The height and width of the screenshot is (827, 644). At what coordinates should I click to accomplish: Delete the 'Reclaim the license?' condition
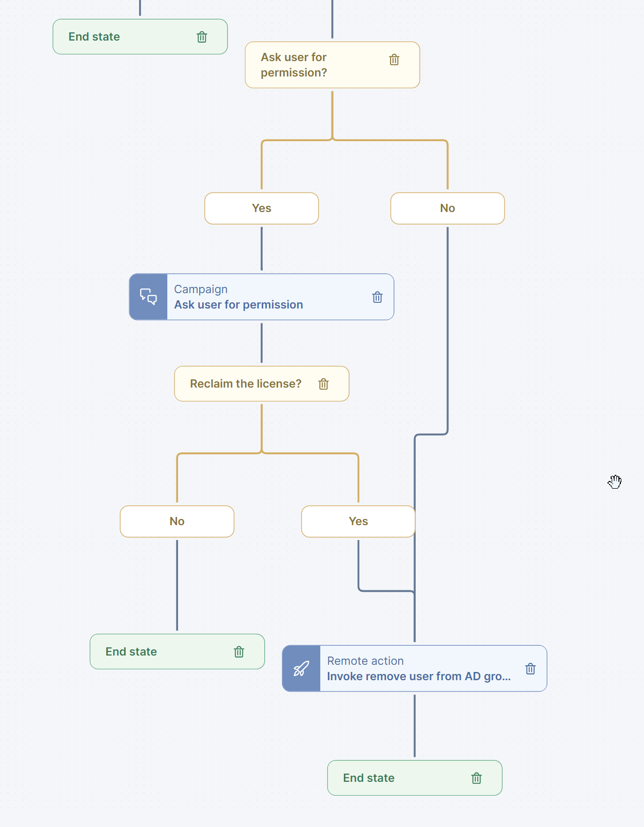tap(323, 384)
